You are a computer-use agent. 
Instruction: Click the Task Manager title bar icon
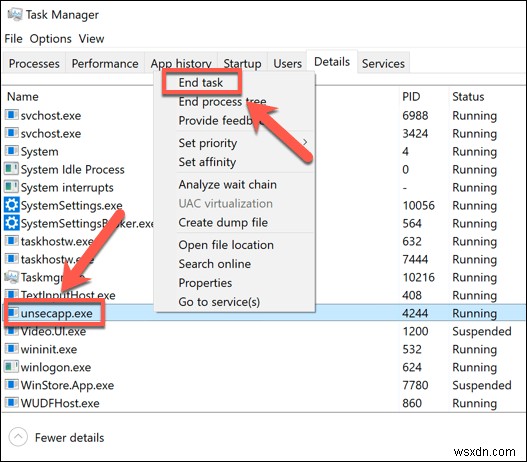click(x=15, y=14)
